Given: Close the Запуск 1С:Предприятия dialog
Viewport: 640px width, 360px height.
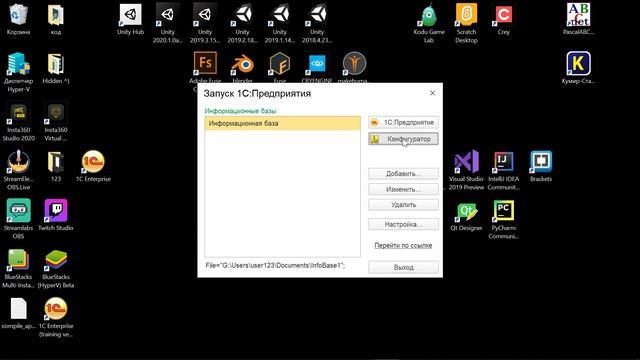Looking at the screenshot, I should coord(433,93).
